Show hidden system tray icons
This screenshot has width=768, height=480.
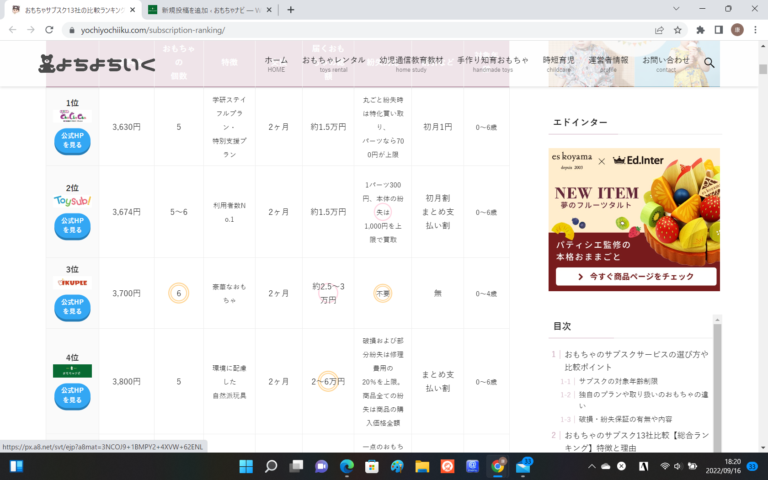pyautogui.click(x=592, y=466)
